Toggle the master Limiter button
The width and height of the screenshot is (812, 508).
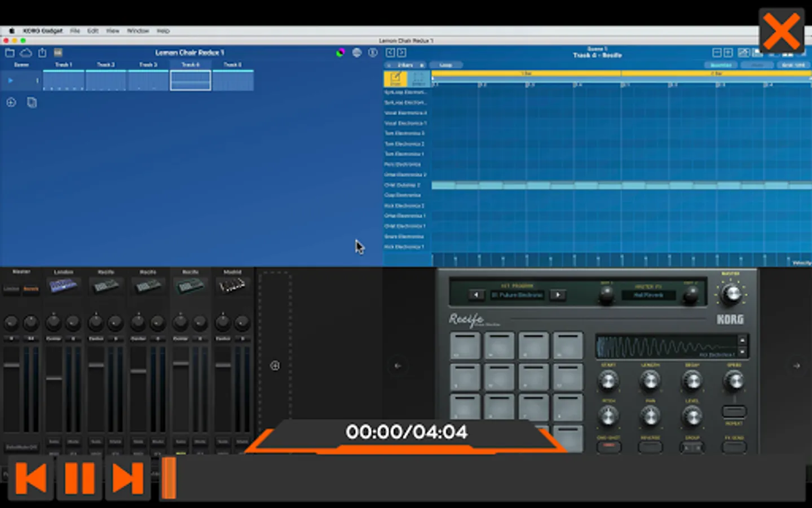click(11, 289)
